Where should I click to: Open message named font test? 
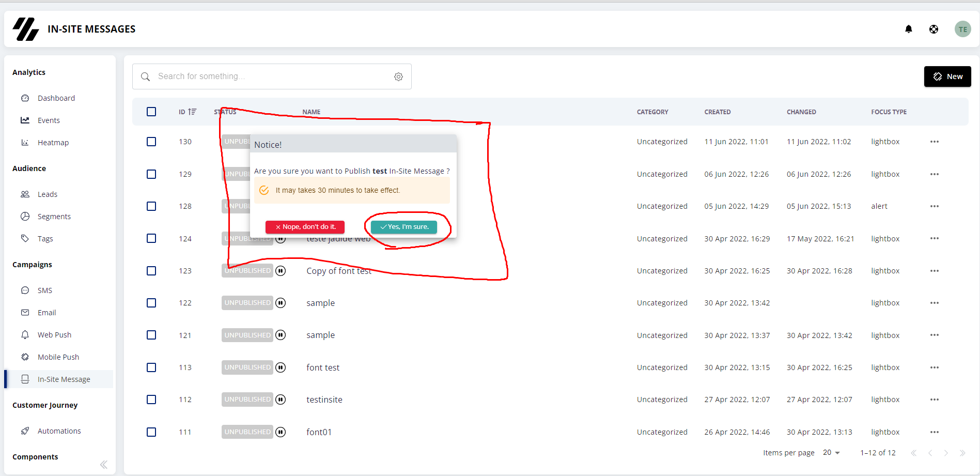(323, 367)
